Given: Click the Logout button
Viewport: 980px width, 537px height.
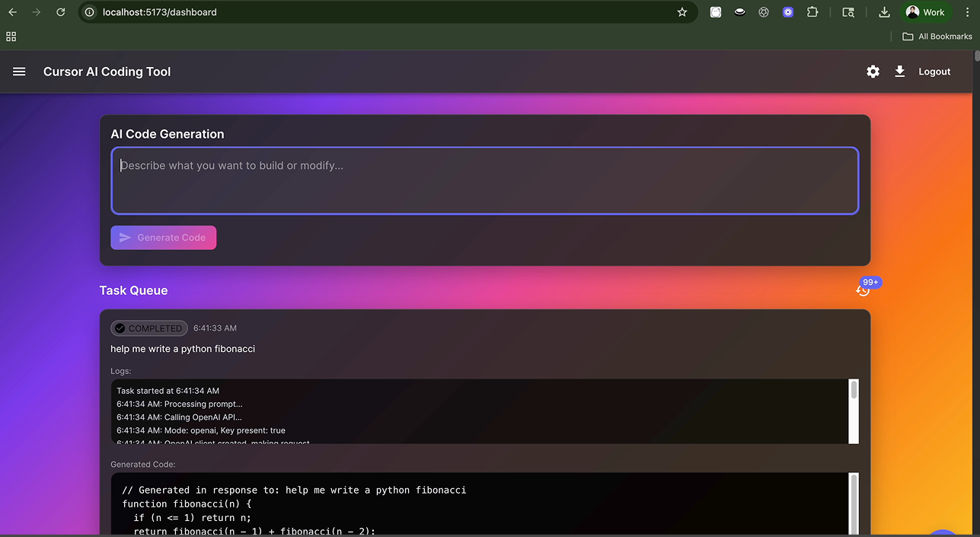Looking at the screenshot, I should (934, 72).
